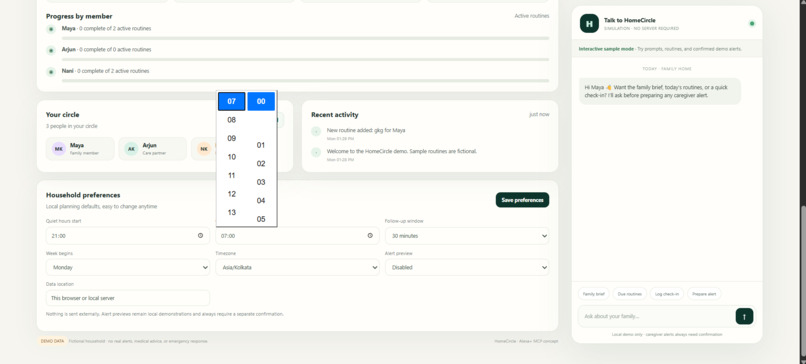The width and height of the screenshot is (806, 364).
Task: Click the send arrow button in chat
Action: click(744, 316)
